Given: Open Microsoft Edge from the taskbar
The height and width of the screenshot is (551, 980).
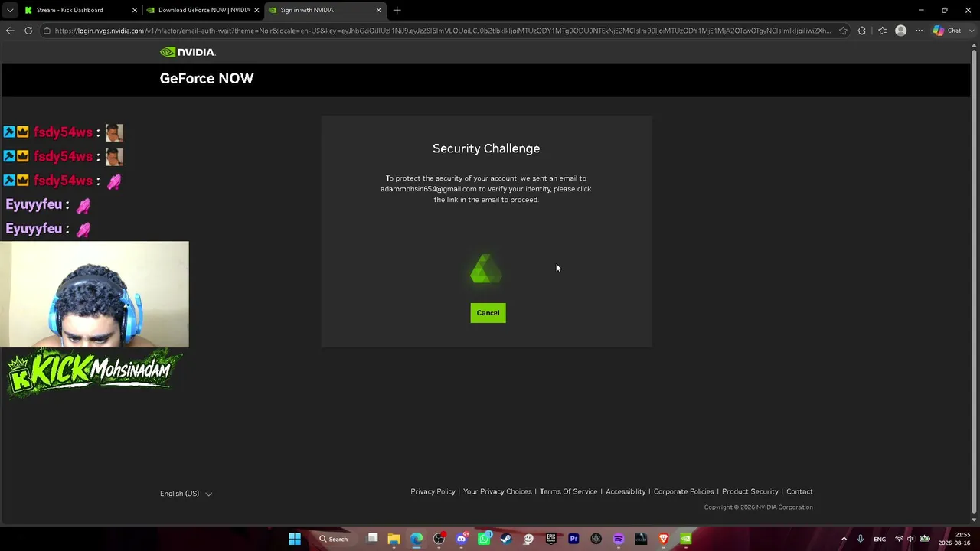Looking at the screenshot, I should click(416, 539).
